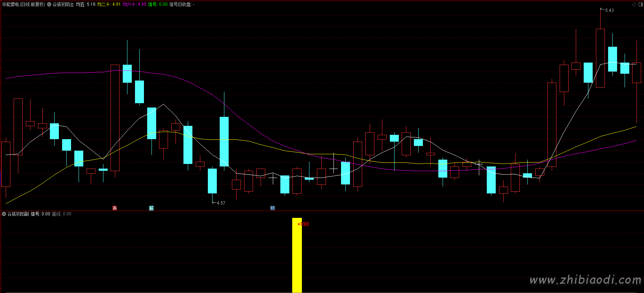Click the red ★初阳 signal label
The width and height of the screenshot is (644, 293).
point(303,224)
